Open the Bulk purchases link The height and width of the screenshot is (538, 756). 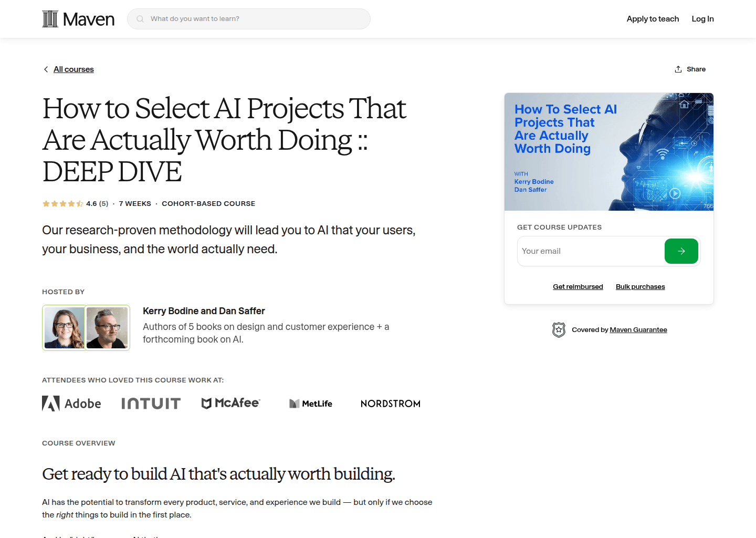pos(640,286)
